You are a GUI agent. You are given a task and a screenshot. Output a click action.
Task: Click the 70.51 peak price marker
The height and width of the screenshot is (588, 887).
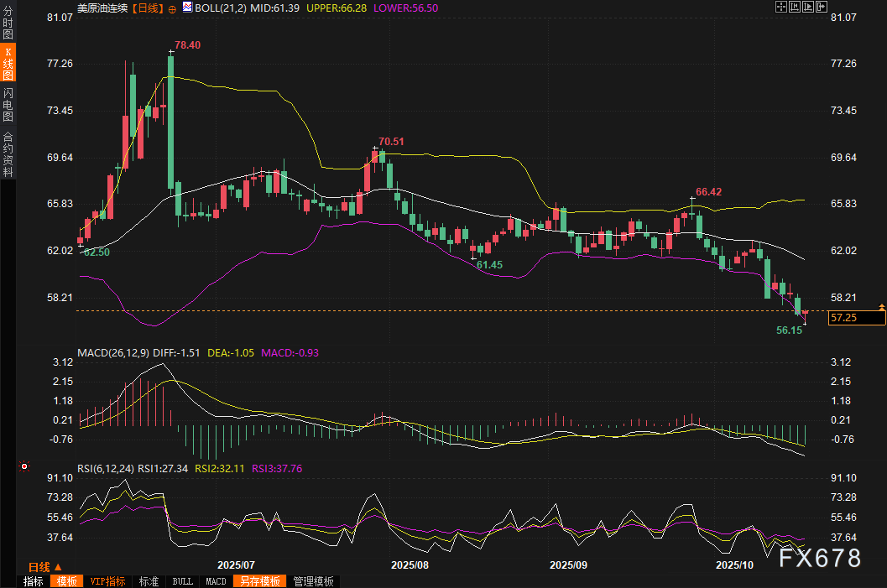[x=391, y=142]
